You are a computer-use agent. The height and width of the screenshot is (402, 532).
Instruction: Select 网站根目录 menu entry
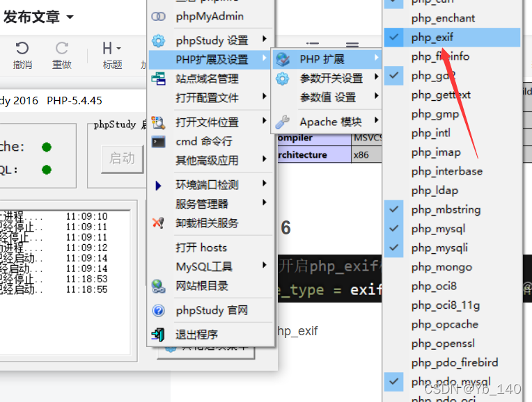(x=211, y=286)
